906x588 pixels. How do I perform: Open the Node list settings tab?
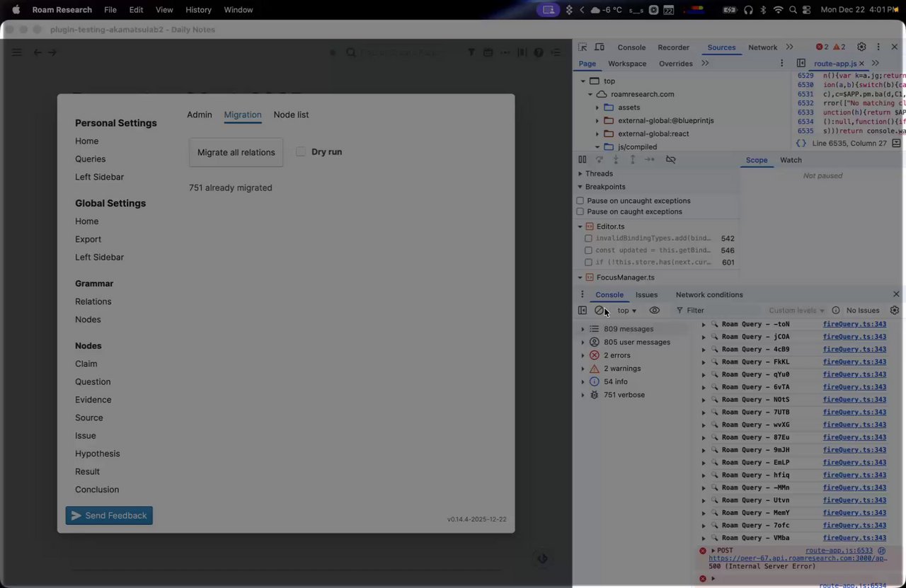(x=291, y=115)
